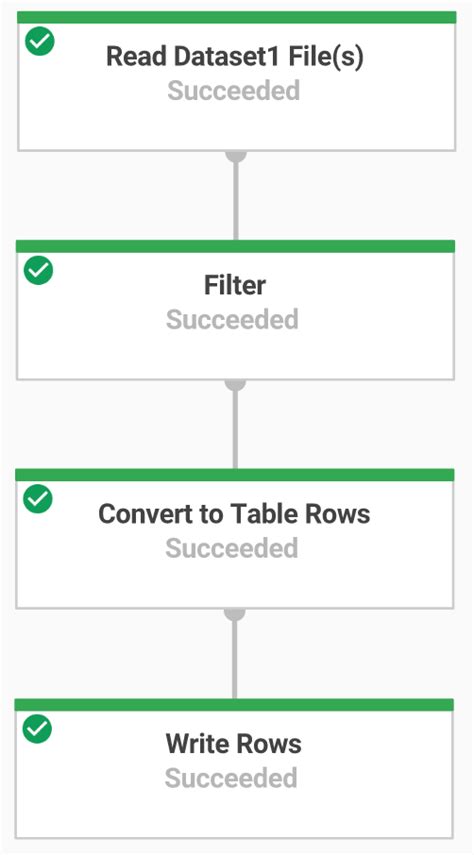Click Succeeded label under Convert to Table Rows
Viewport: 474px width, 855px height.
pos(232,548)
